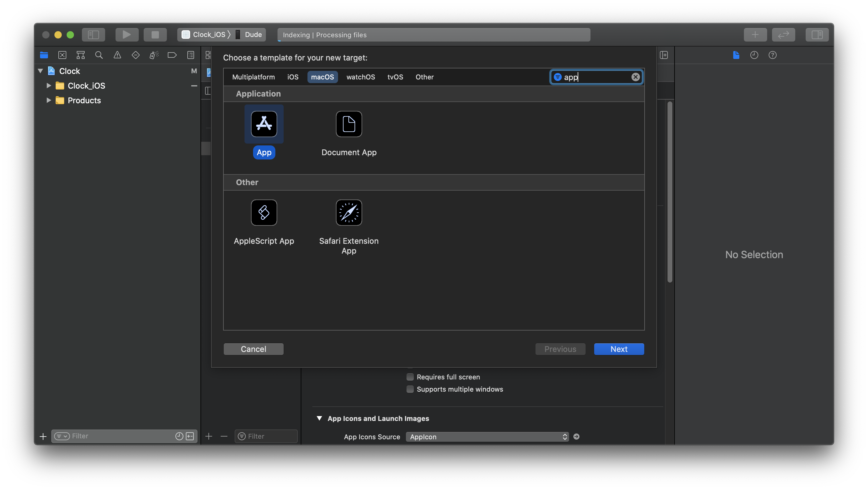Open the Breakpoint navigator icon
The image size is (868, 490).
[172, 55]
